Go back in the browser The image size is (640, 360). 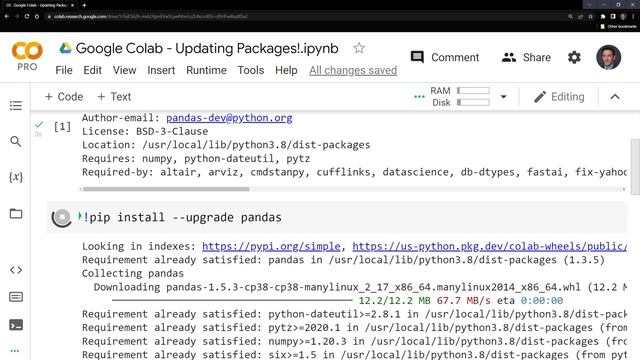7,16
